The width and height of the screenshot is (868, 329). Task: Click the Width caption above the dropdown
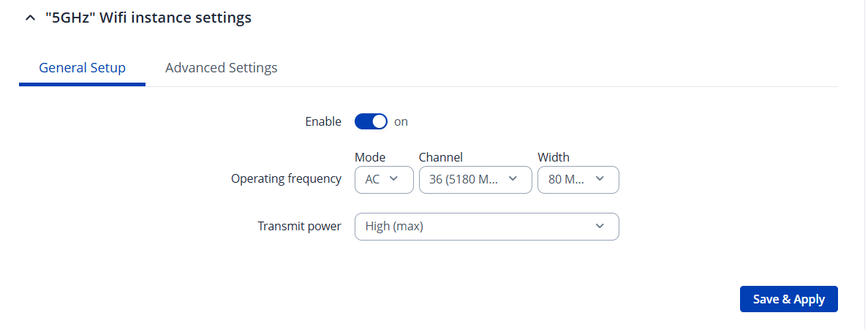(x=554, y=157)
